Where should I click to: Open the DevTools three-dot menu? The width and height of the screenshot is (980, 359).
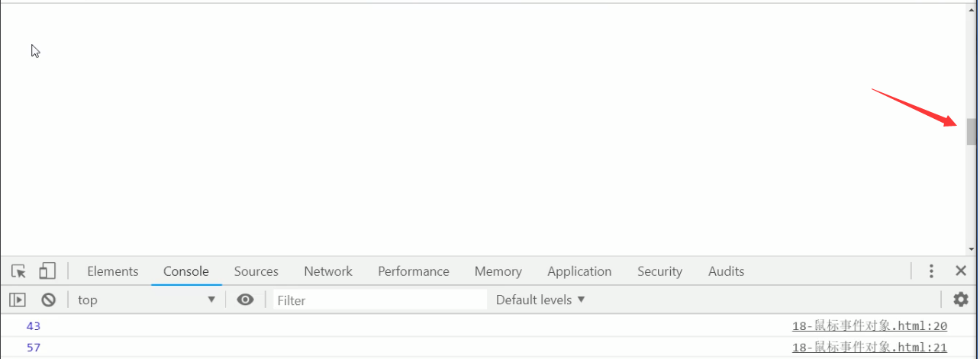coord(931,271)
